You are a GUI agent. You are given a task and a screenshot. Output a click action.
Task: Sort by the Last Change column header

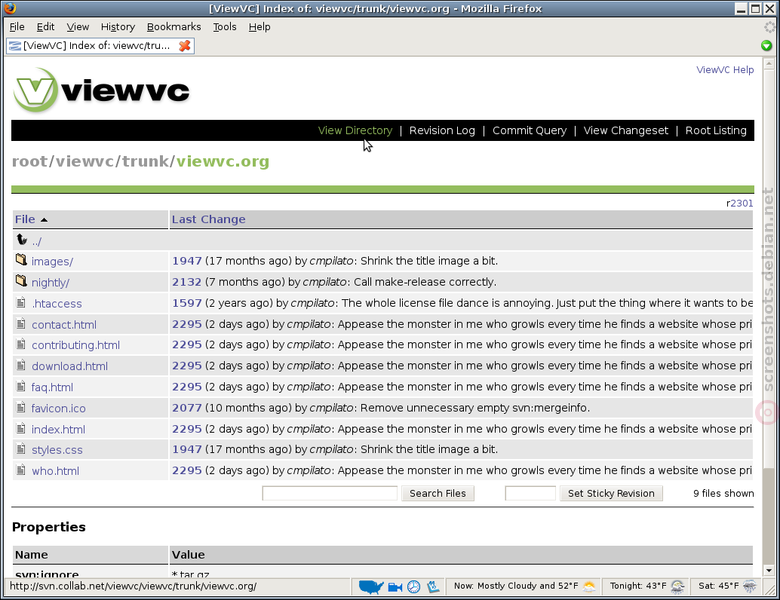pyautogui.click(x=208, y=219)
